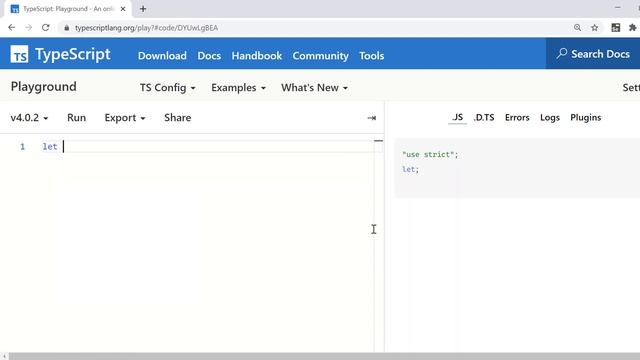This screenshot has width=640, height=360.
Task: Open the What's New dropdown
Action: (314, 88)
